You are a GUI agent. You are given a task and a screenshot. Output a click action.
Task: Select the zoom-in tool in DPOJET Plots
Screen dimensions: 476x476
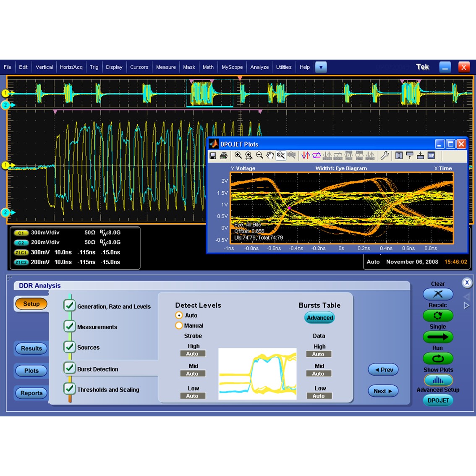238,155
